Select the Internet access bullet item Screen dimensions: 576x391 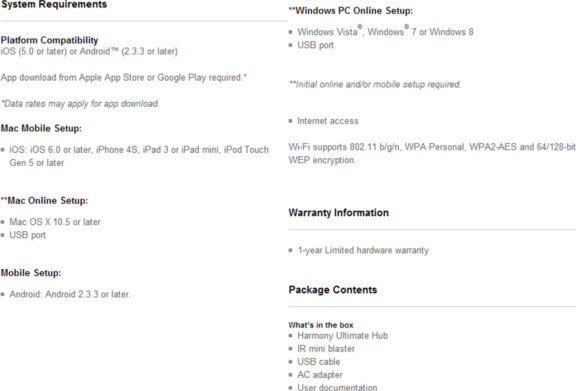[x=328, y=121]
